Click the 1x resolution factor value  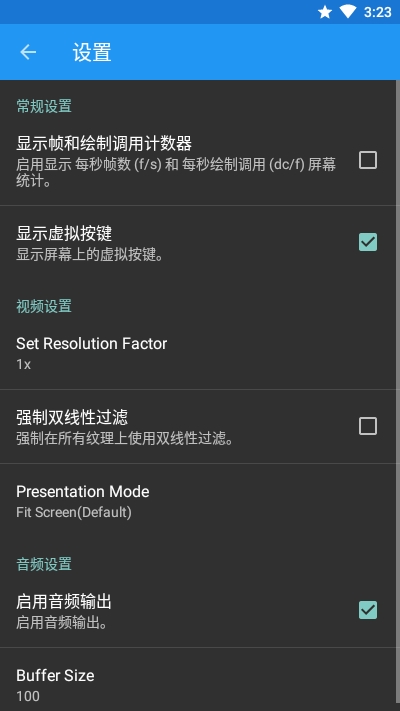[x=24, y=364]
